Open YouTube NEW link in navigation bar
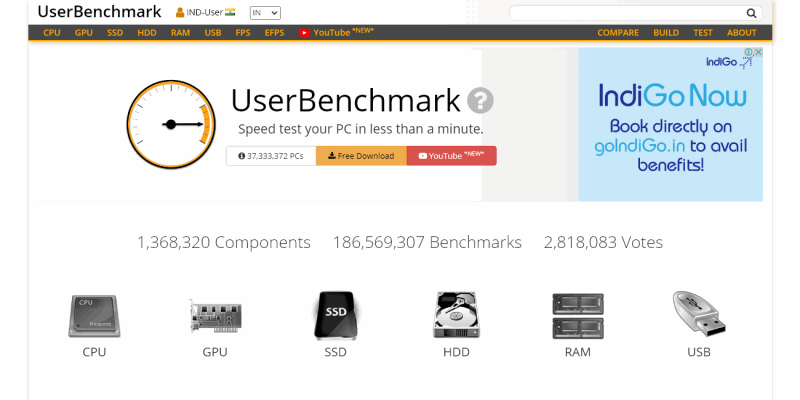Viewport: 800px width, 400px height. click(336, 32)
